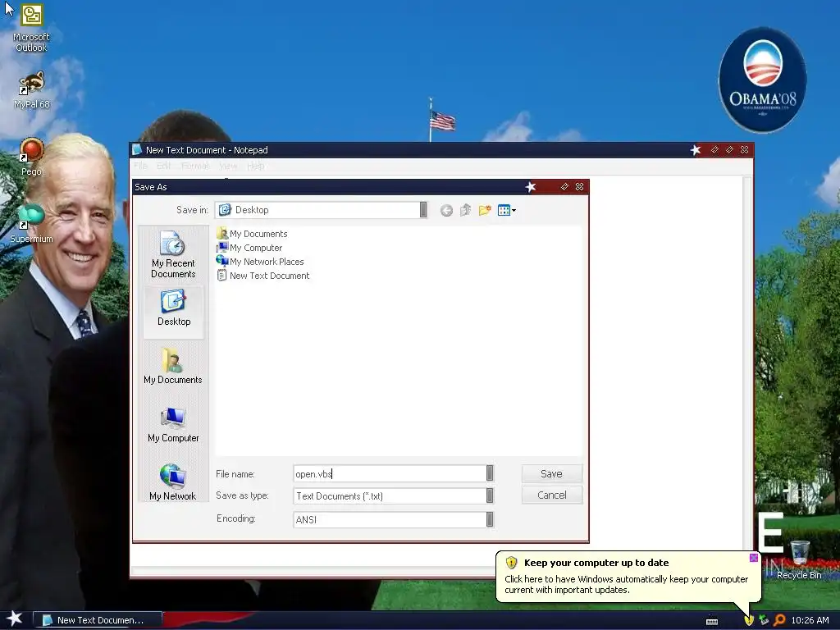Open the Edit menu in Notepad
Image resolution: width=840 pixels, height=630 pixels.
pyautogui.click(x=164, y=166)
